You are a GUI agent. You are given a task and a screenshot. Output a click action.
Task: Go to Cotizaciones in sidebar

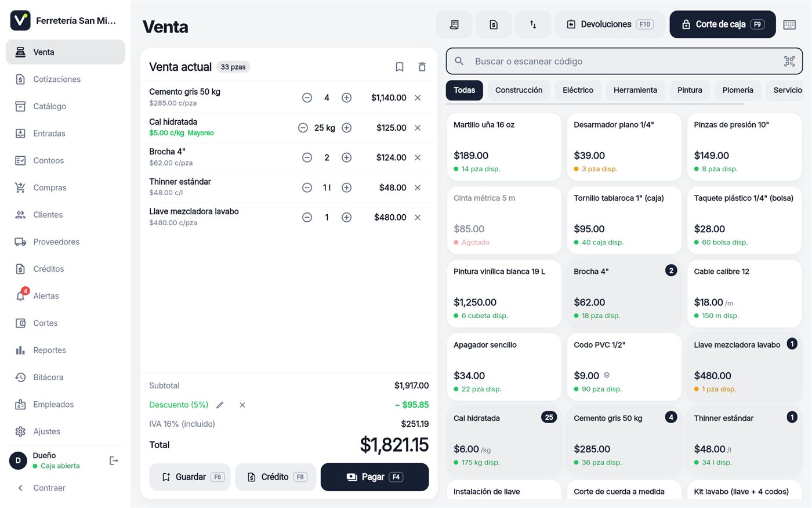[x=66, y=79]
